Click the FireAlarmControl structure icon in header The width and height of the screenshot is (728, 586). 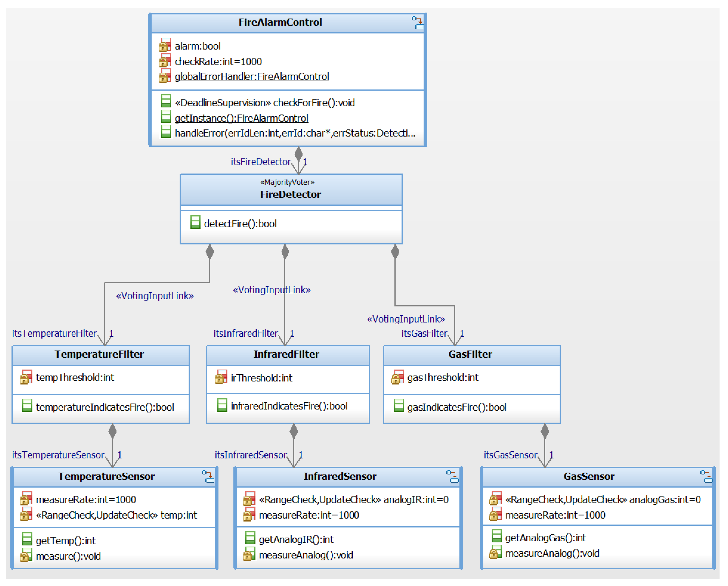417,23
